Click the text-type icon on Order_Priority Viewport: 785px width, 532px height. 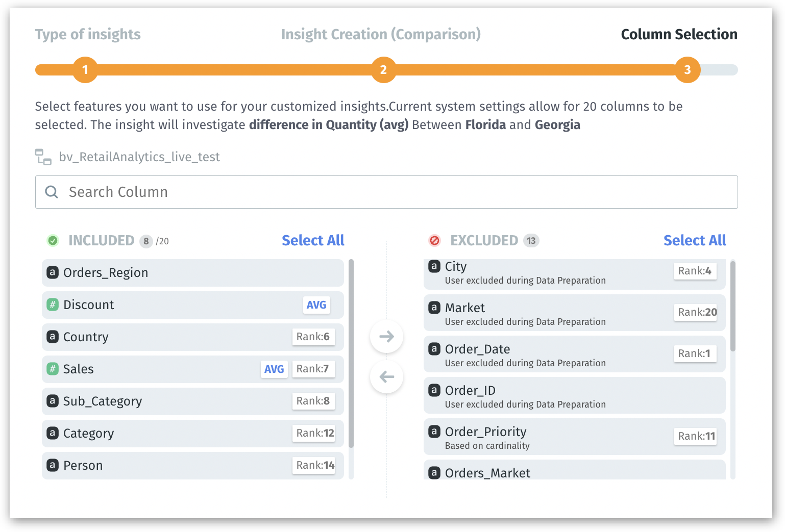(434, 431)
